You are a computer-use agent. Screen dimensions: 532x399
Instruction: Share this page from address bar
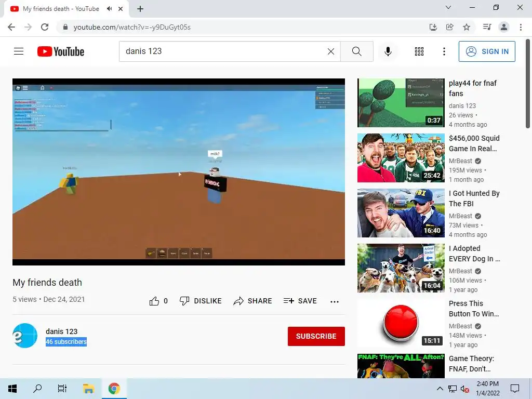point(450,27)
